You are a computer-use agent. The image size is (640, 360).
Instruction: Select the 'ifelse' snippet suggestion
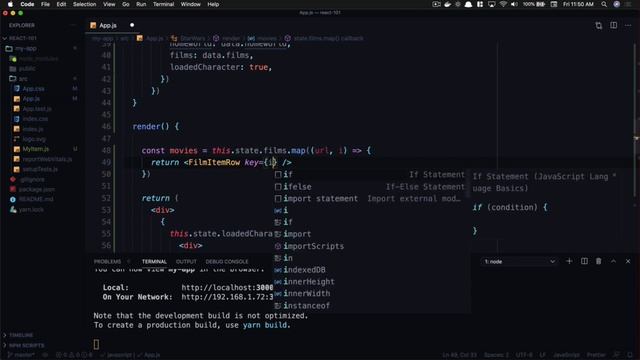point(370,187)
